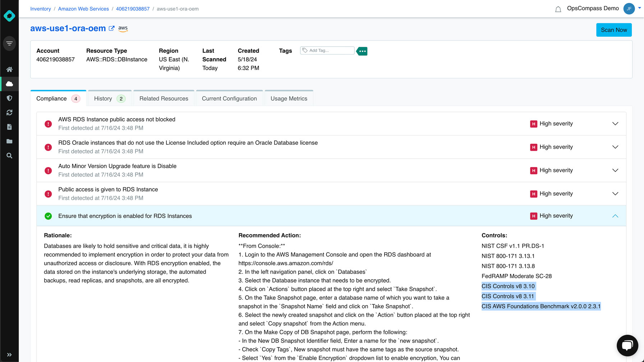Viewport: 644px width, 362px height.
Task: Open the filter menu icon in sidebar
Action: click(9, 43)
